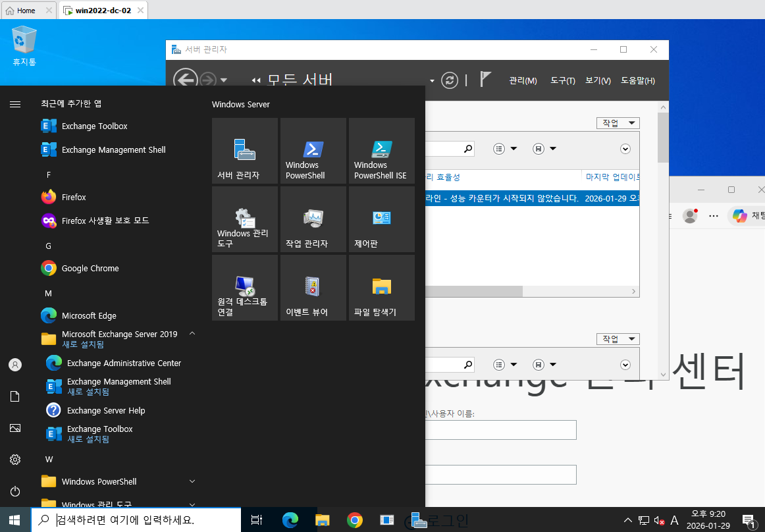Click the Server Manager vertical scrollbar thumb
The image size is (765, 532).
pyautogui.click(x=662, y=137)
